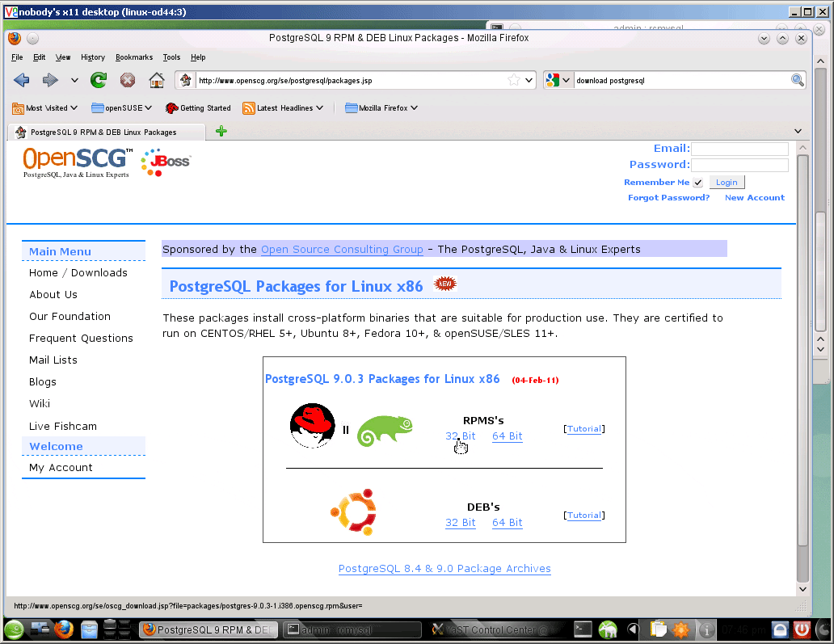834x644 pixels.
Task: Open About Us in main menu
Action: [x=53, y=295]
